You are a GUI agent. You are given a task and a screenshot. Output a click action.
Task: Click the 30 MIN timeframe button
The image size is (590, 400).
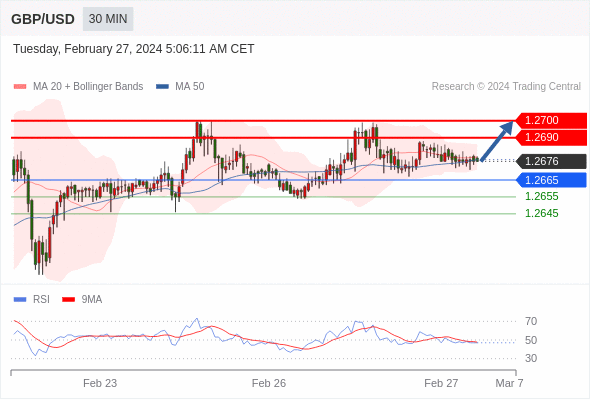click(x=108, y=19)
